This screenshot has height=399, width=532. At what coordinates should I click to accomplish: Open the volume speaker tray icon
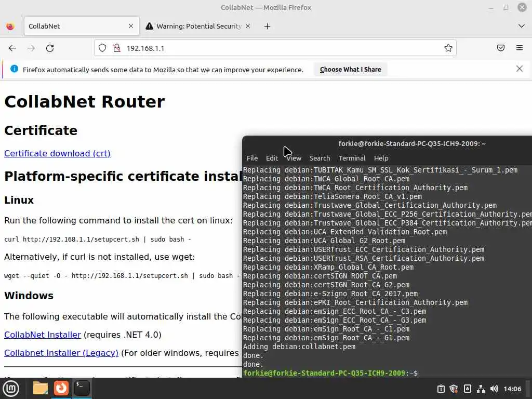(x=495, y=389)
